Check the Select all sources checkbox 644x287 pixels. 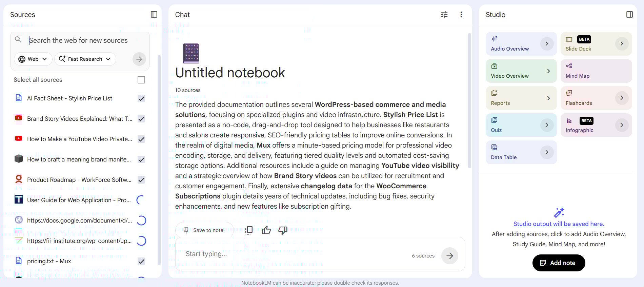[141, 80]
